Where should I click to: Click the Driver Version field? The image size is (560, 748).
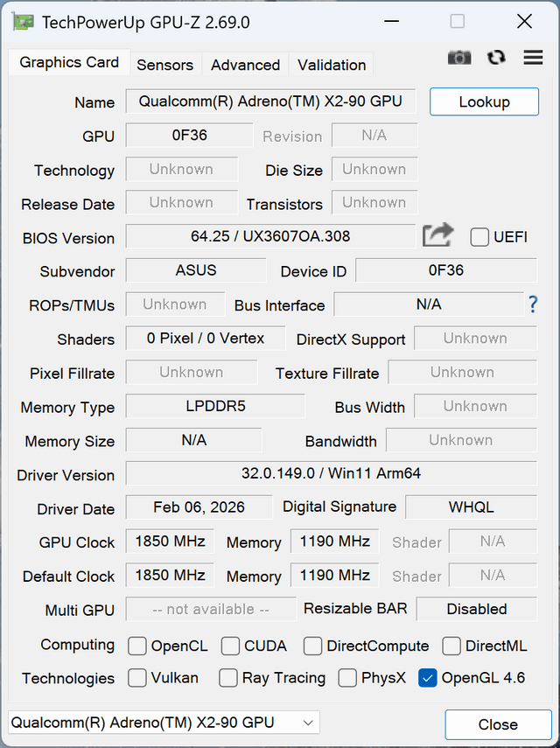pyautogui.click(x=331, y=473)
